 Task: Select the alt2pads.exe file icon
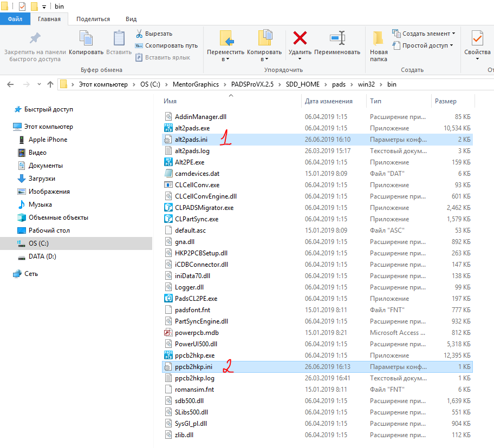click(x=168, y=128)
